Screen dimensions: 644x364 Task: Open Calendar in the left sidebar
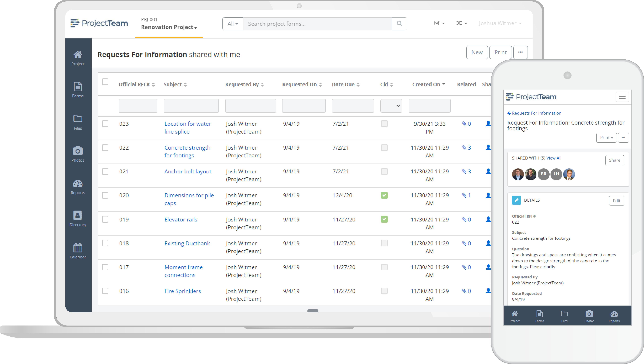click(x=78, y=251)
